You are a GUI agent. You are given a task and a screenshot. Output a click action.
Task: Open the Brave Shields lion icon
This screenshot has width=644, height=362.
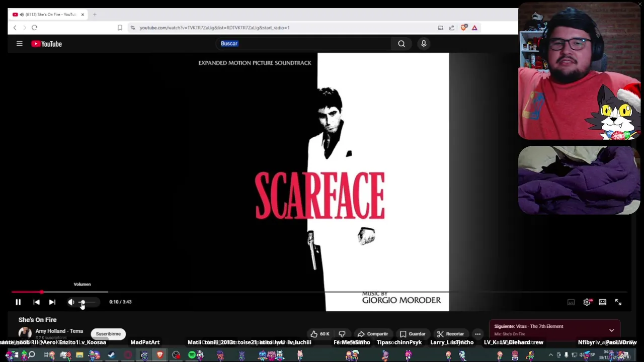tap(464, 28)
